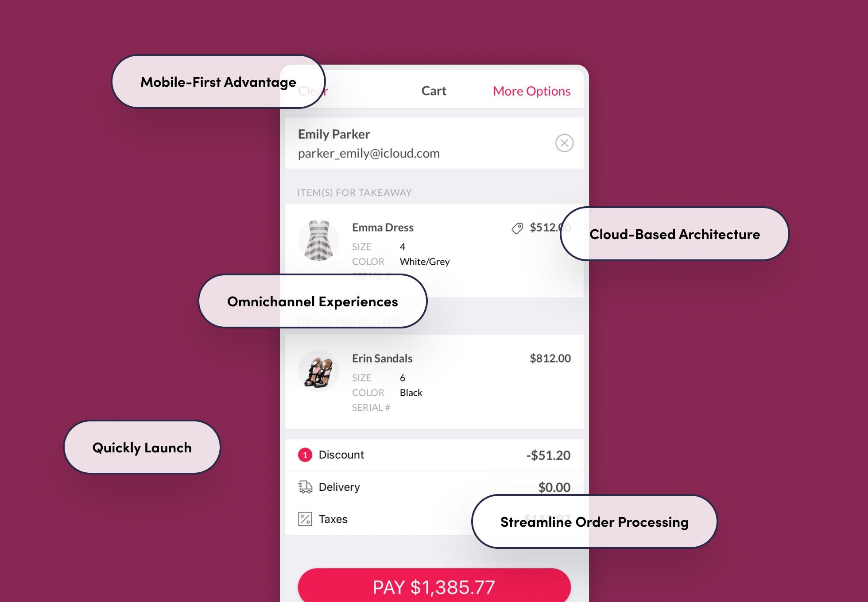Open the More Options dropdown menu
This screenshot has width=868, height=602.
coord(531,92)
